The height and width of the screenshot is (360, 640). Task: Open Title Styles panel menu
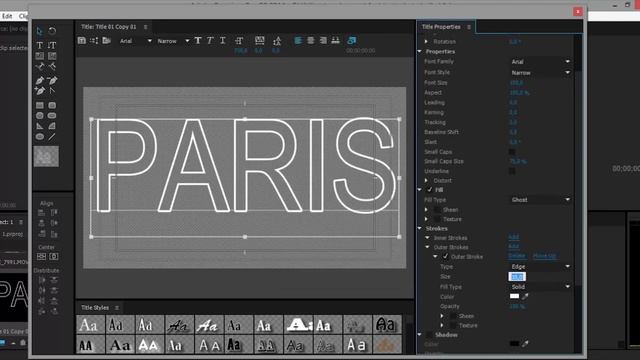(x=117, y=308)
